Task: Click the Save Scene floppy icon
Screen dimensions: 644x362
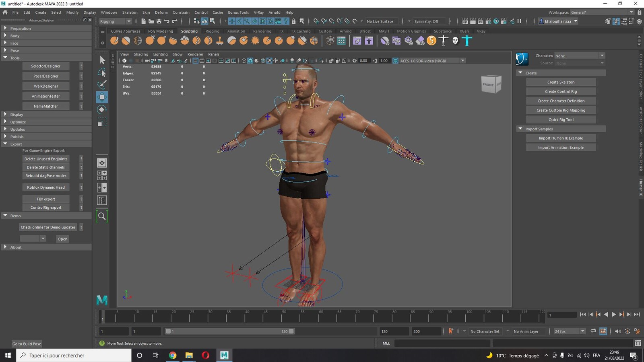Action: click(159, 21)
